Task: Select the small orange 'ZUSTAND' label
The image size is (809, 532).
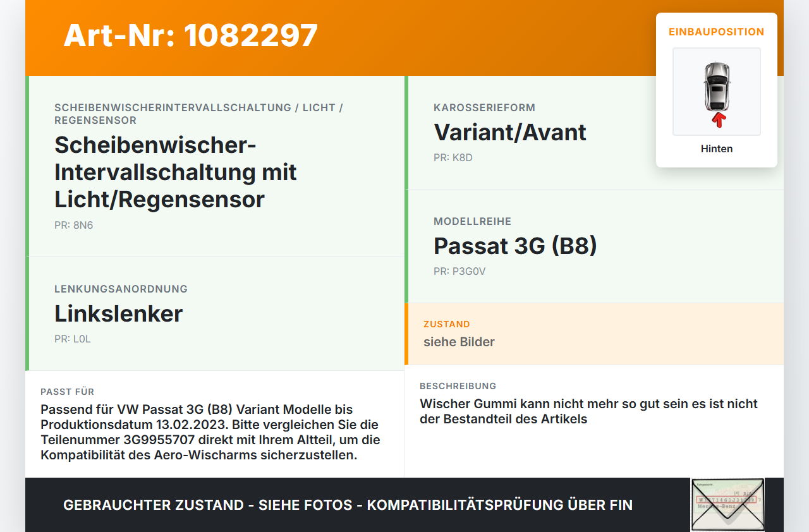Action: tap(447, 324)
